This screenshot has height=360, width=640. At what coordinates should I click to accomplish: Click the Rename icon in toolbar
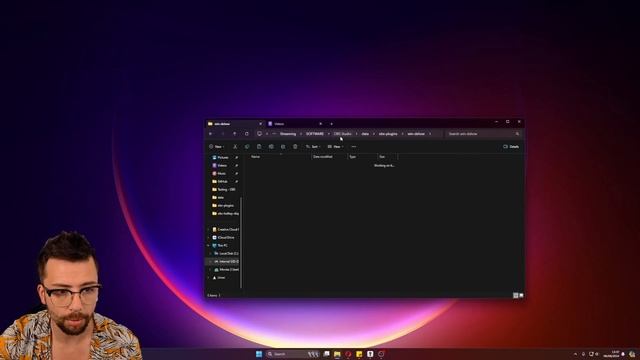271,147
